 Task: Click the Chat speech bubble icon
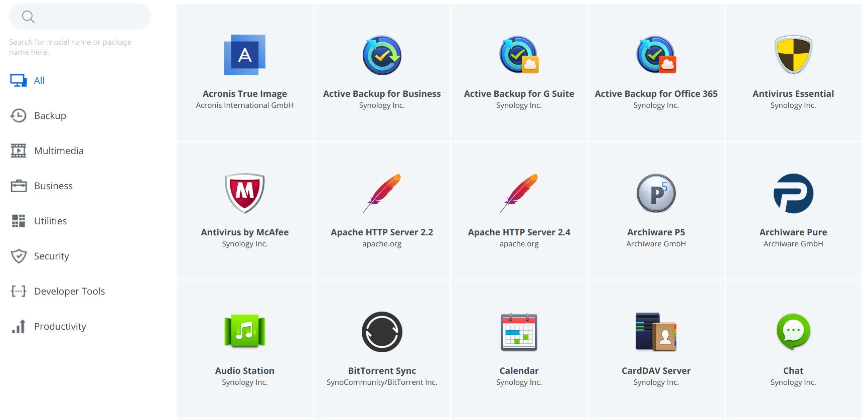pos(793,332)
